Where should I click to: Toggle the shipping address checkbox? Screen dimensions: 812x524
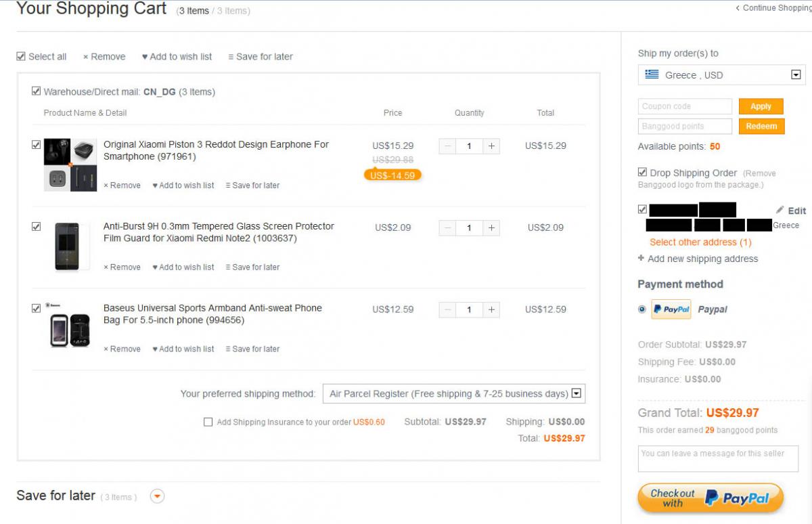tap(642, 210)
